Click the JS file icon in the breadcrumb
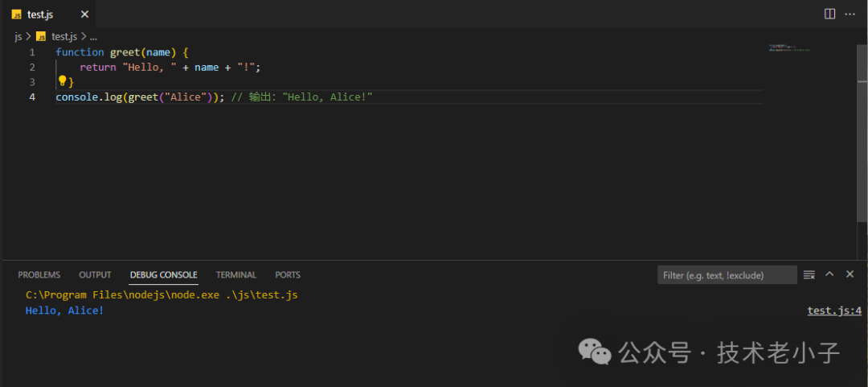The height and width of the screenshot is (387, 868). click(41, 36)
